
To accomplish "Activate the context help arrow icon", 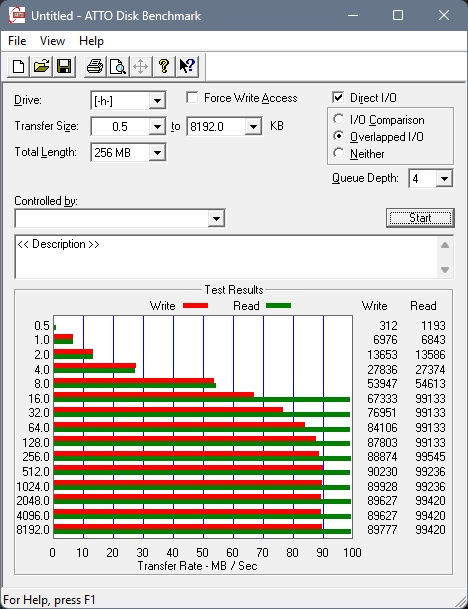I will click(x=187, y=66).
